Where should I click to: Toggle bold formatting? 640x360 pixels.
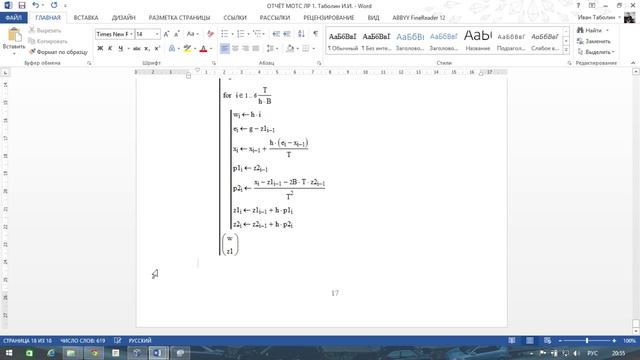(100, 49)
